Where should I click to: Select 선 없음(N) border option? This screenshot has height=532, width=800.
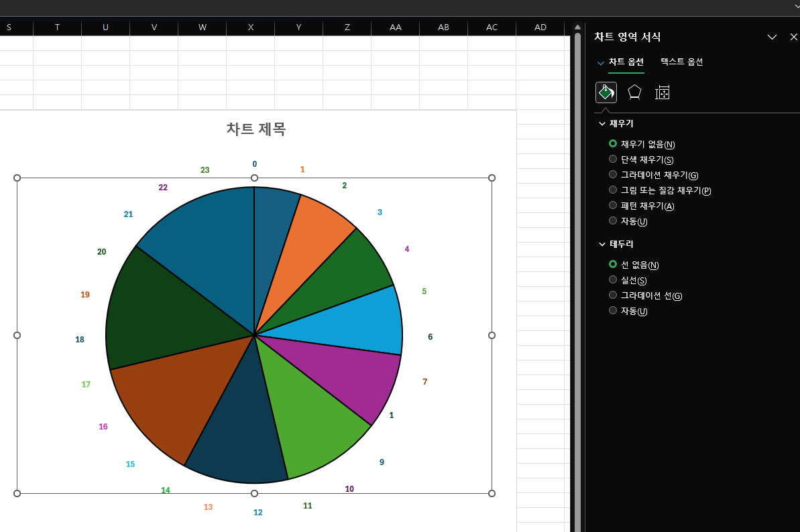click(x=634, y=265)
